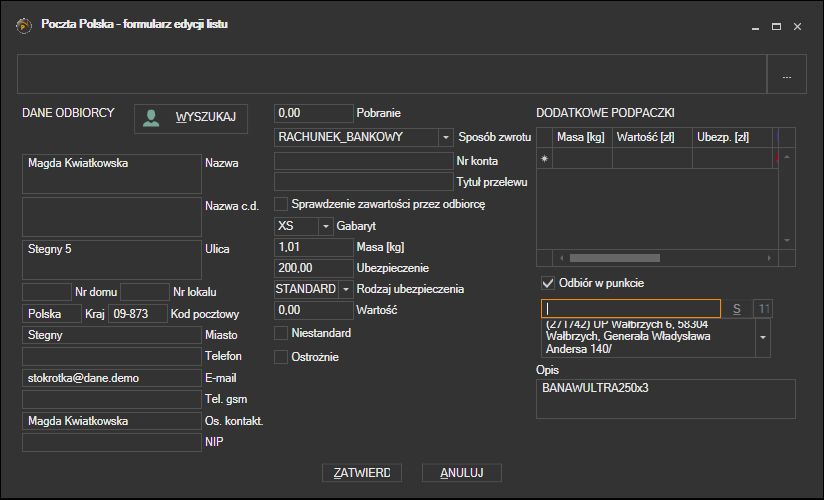824x500 pixels.
Task: Click the Ubezp. [zł] column header
Action: pos(732,138)
